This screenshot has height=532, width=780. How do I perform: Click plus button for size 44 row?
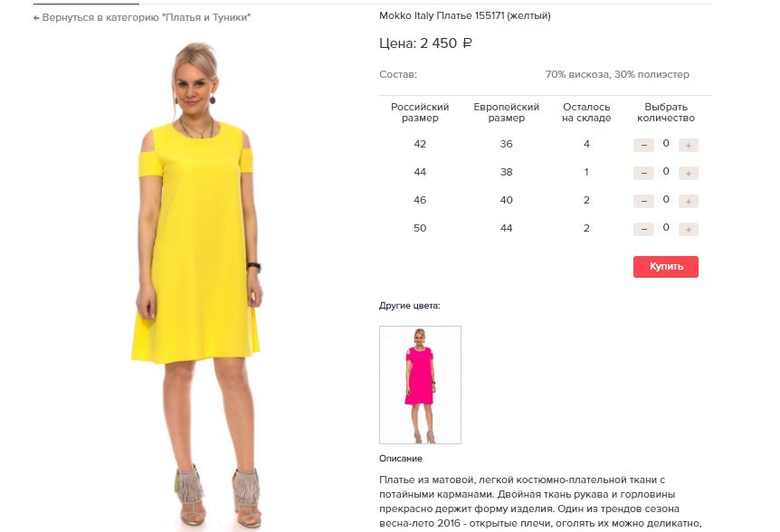[x=689, y=173]
